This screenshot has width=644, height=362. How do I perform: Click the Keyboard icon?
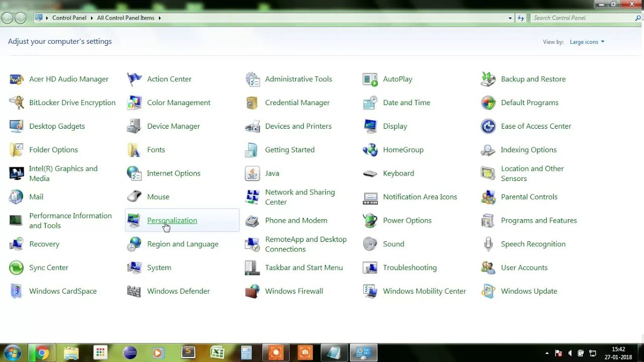click(x=370, y=173)
